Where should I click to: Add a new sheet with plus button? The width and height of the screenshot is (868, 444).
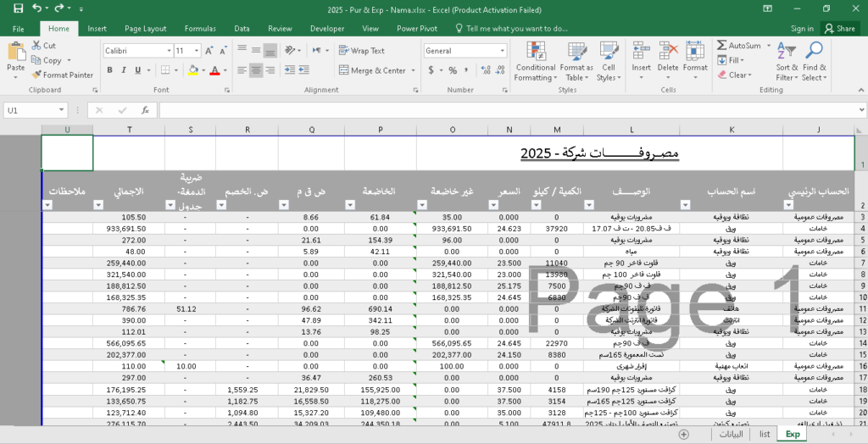(x=684, y=435)
